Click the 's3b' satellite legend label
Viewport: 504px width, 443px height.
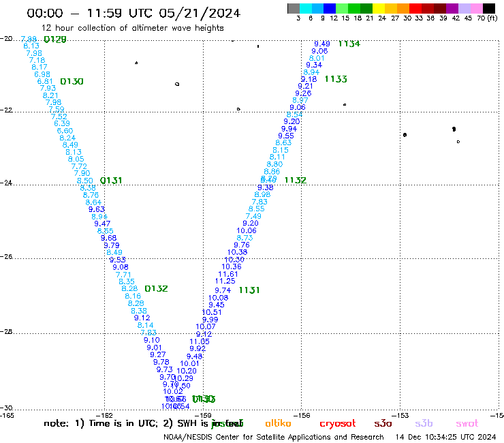(x=424, y=423)
